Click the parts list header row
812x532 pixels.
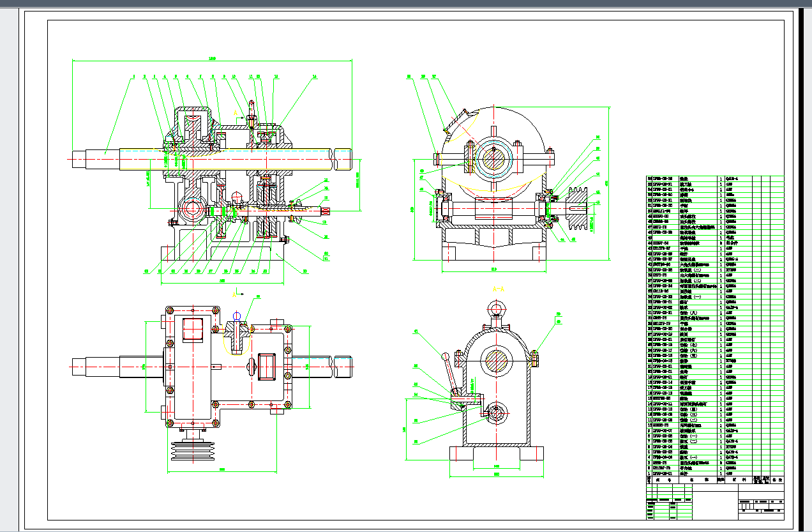tap(709, 479)
